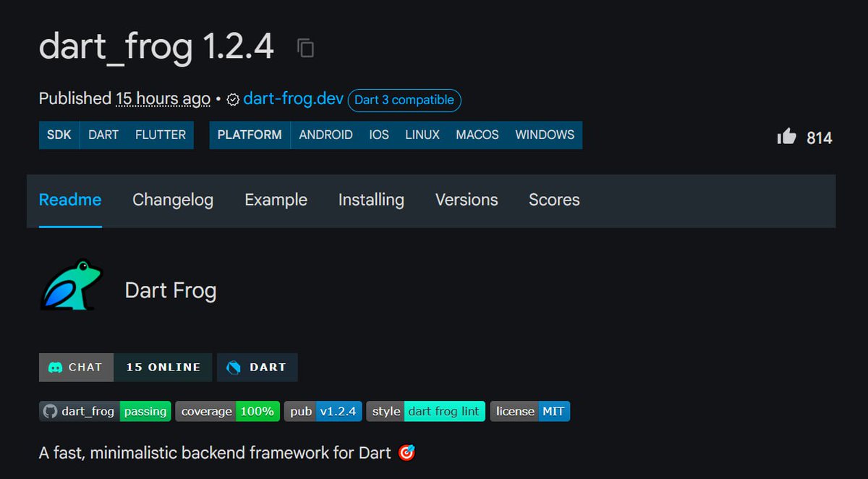The width and height of the screenshot is (868, 479).
Task: Click the Discord icon in the Chat badge
Action: point(55,367)
